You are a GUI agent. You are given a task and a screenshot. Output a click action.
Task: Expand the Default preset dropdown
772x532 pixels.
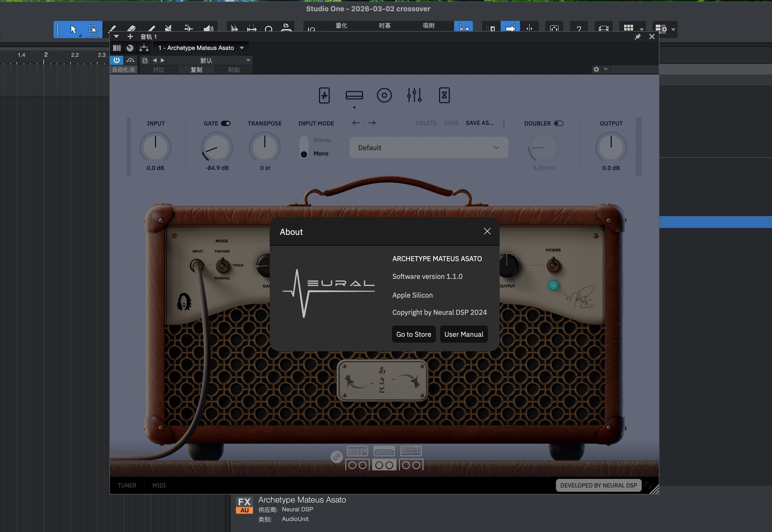click(x=428, y=148)
